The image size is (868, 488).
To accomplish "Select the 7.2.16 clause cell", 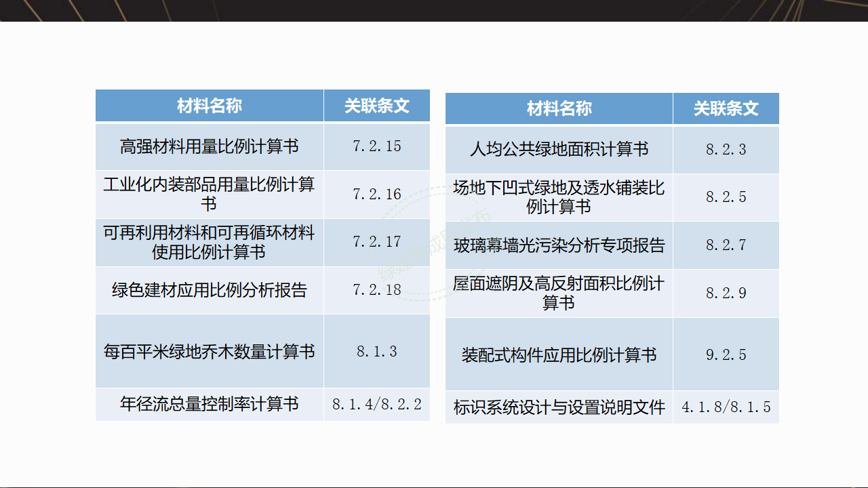I will (377, 195).
